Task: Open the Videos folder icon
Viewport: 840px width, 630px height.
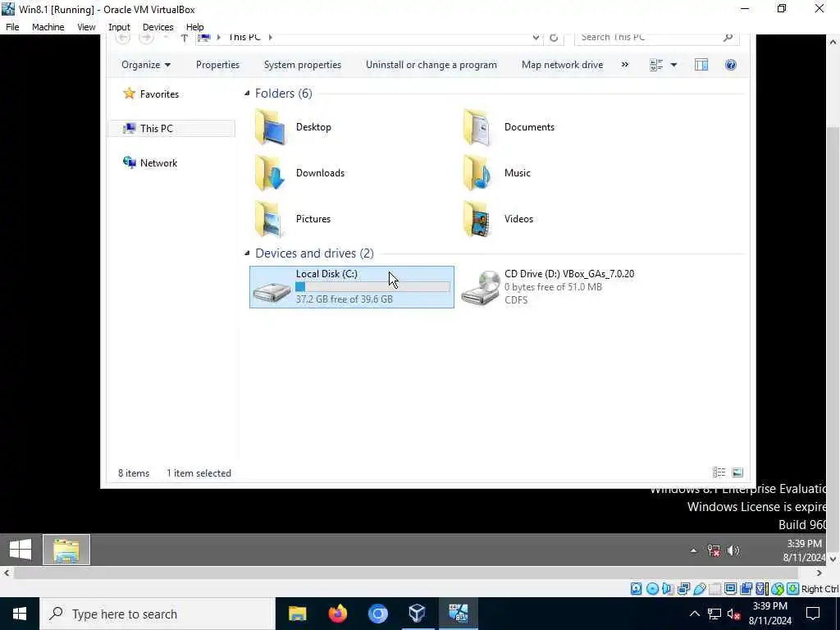Action: click(x=477, y=219)
